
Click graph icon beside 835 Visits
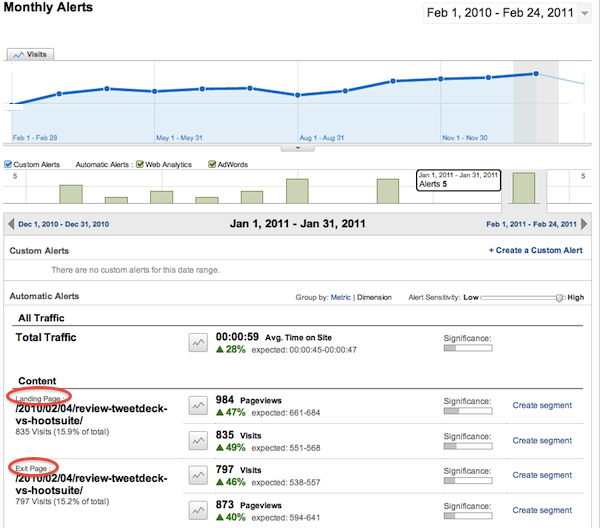tap(199, 439)
